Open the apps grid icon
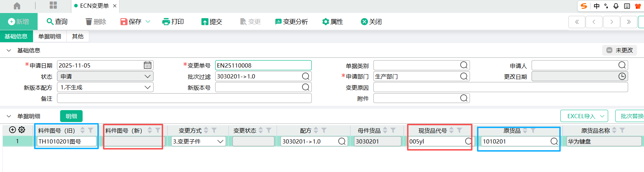Viewport: 644px width, 172px height. pos(53,5)
